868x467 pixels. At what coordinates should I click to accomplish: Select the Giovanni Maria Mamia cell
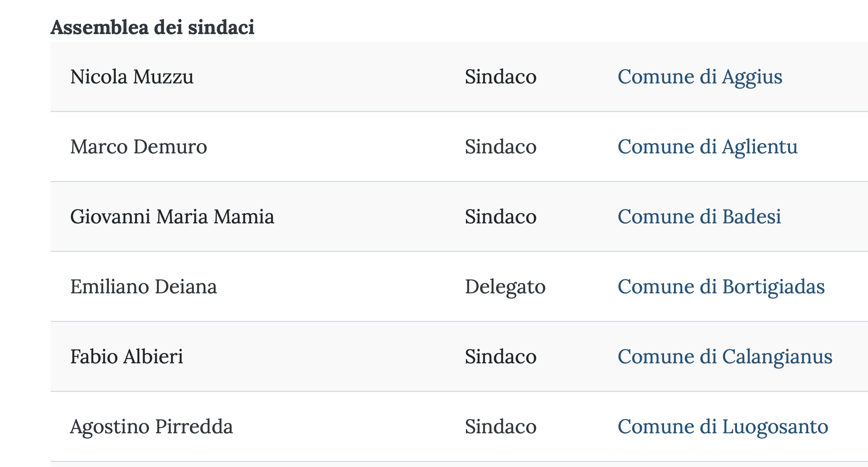(x=172, y=217)
